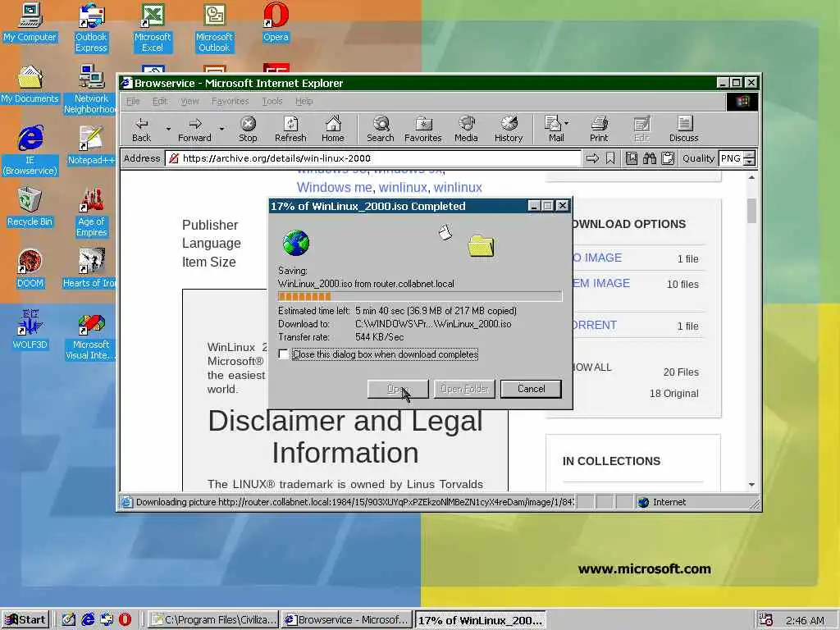Image resolution: width=840 pixels, height=630 pixels.
Task: Print the page via toolbar
Action: [599, 129]
